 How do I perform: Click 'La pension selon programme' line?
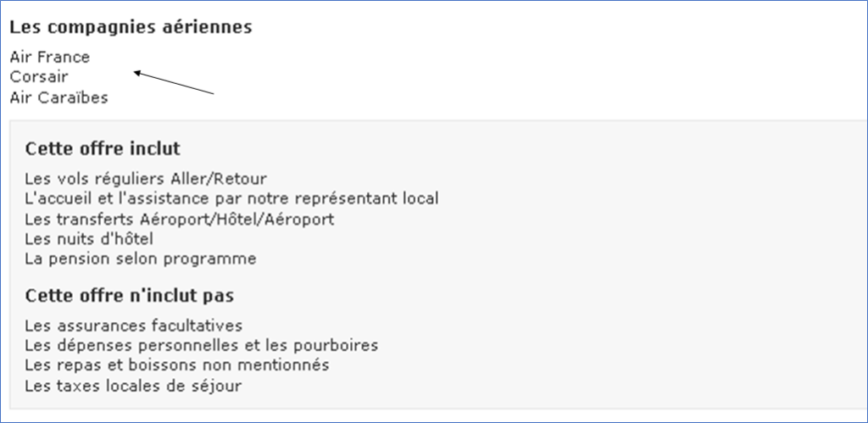click(x=141, y=259)
